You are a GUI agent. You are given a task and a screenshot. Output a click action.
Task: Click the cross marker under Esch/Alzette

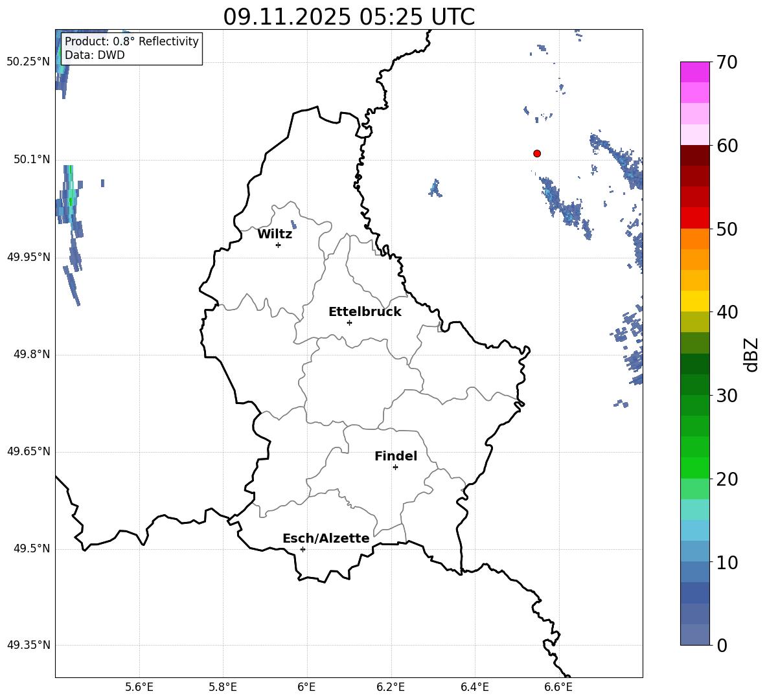tap(303, 549)
